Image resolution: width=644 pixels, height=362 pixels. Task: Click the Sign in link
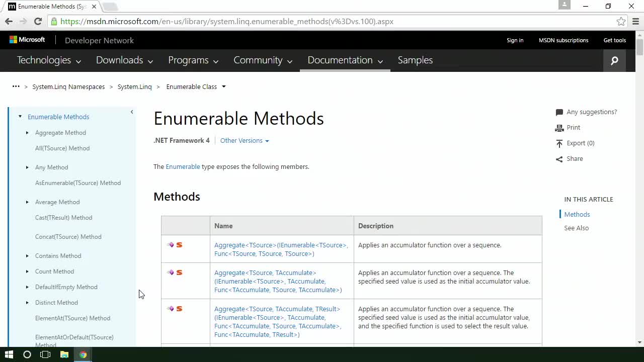pos(515,40)
